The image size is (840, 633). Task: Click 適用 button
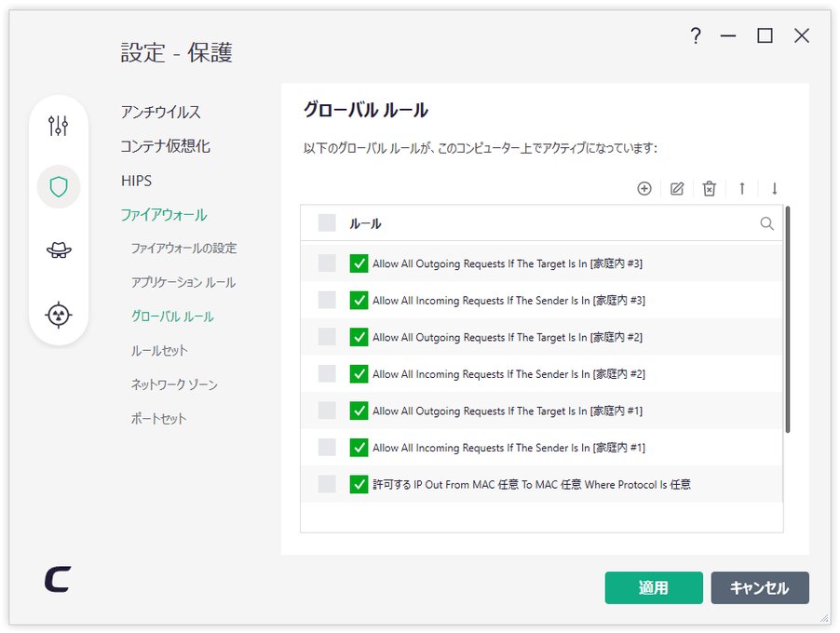(x=654, y=587)
